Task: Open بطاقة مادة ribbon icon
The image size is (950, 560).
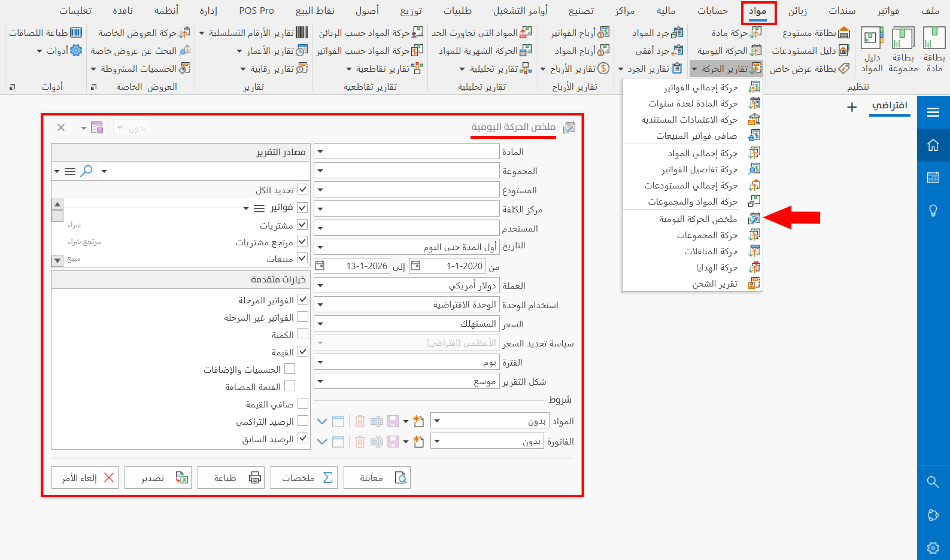Action: [934, 49]
